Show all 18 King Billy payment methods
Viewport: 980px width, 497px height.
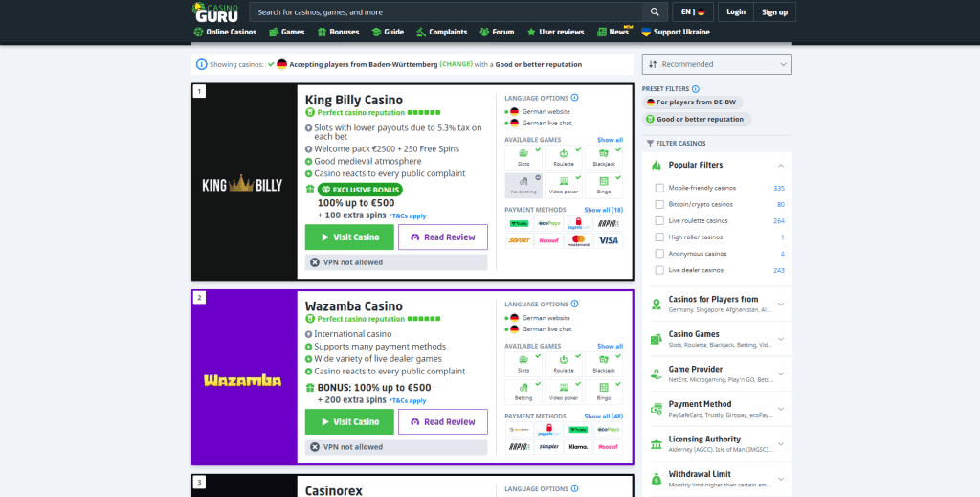[x=603, y=210]
